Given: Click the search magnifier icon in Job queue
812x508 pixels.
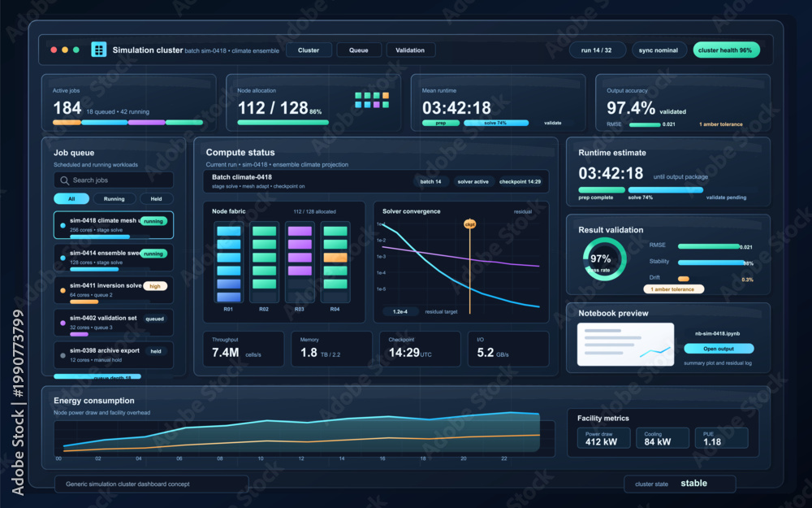Looking at the screenshot, I should click(x=65, y=180).
